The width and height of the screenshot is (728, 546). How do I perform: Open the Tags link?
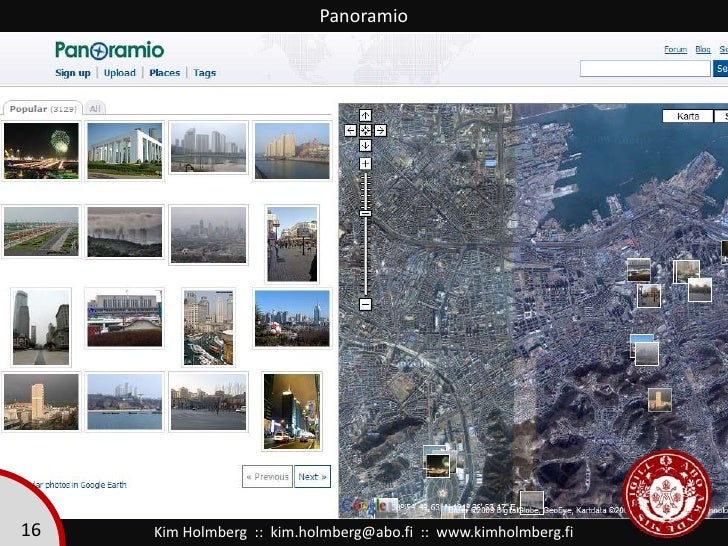[x=204, y=73]
